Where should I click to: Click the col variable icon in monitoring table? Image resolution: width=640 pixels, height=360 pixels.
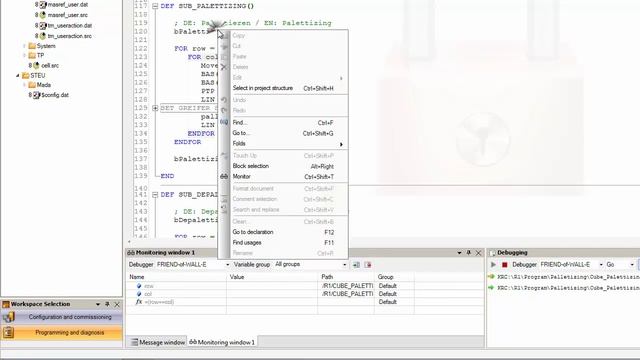coord(139,294)
